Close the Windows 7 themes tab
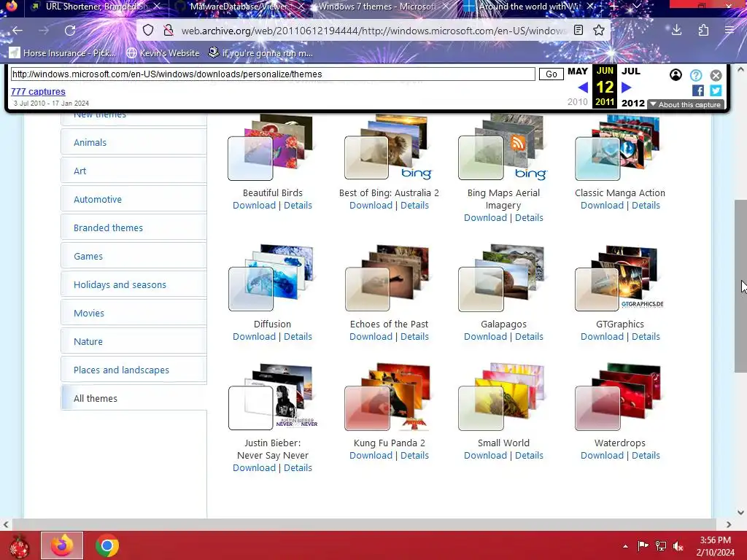The image size is (747, 560). click(x=446, y=7)
